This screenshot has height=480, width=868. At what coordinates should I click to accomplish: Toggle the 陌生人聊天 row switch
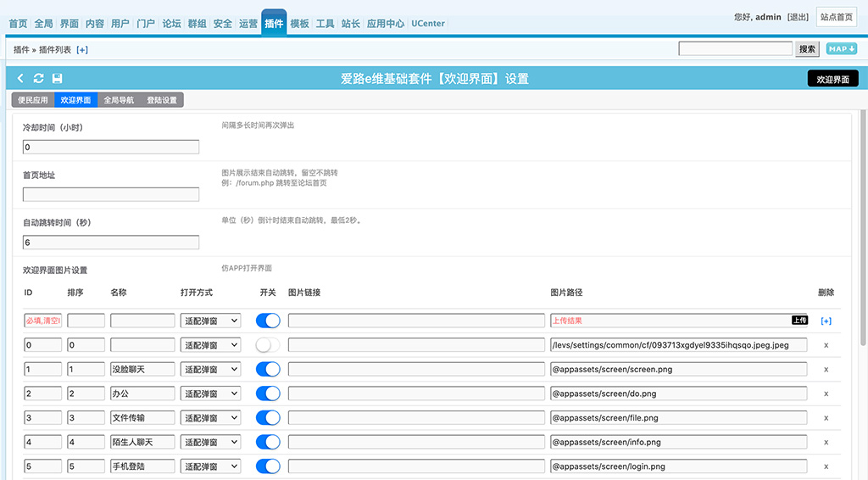point(268,442)
